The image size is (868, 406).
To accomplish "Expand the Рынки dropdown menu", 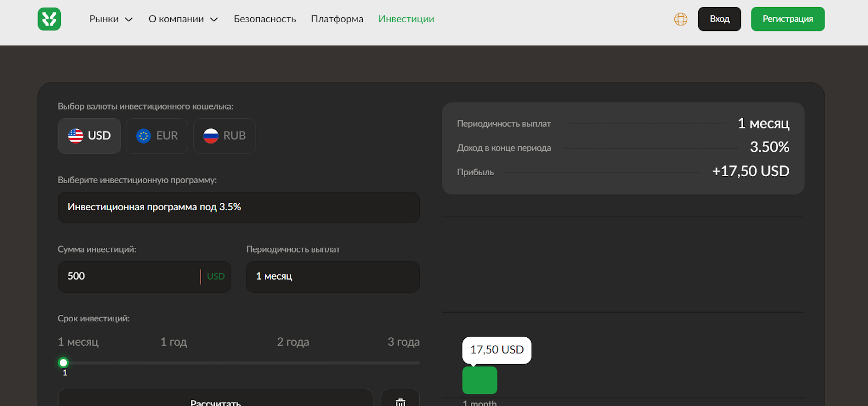I will coord(111,19).
